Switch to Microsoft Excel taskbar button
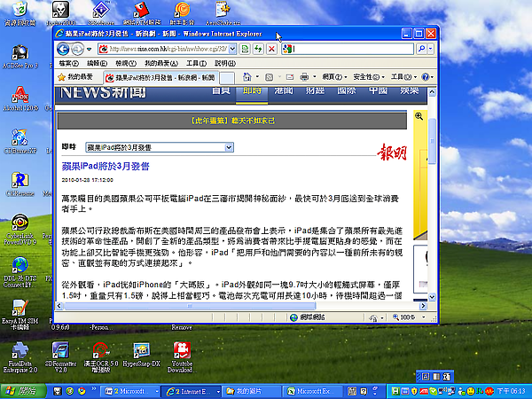The height and width of the screenshot is (399, 532). [314, 392]
